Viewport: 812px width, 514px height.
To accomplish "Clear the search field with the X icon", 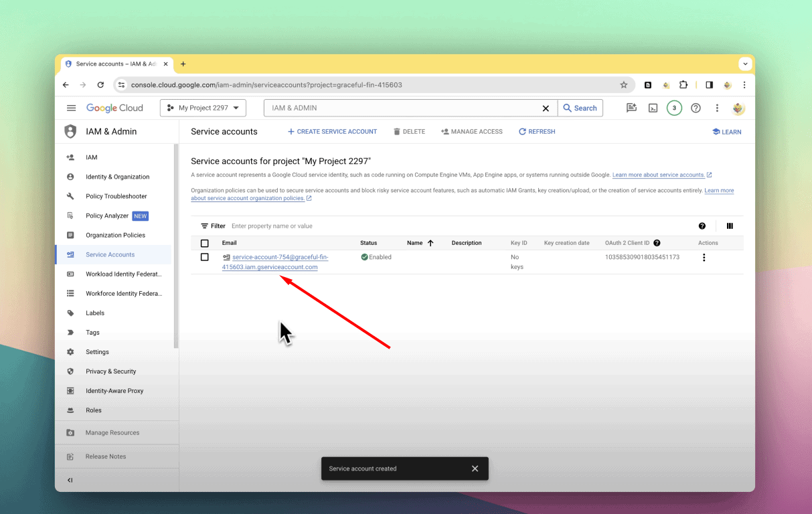I will click(x=546, y=108).
